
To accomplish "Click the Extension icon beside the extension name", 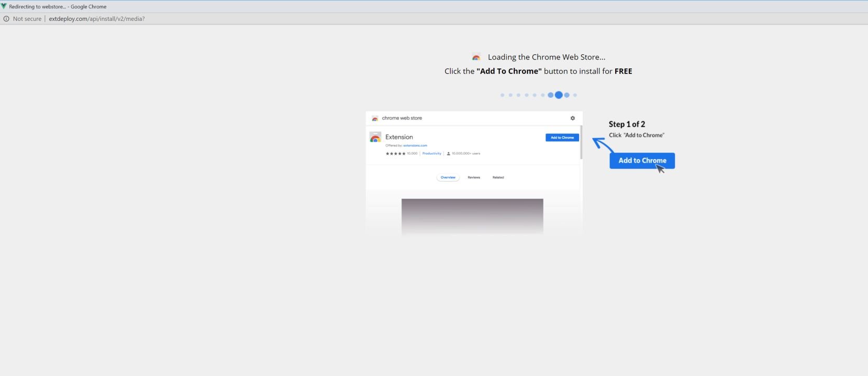I will (x=375, y=137).
